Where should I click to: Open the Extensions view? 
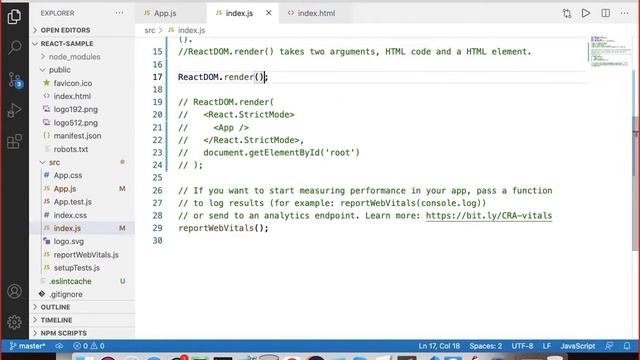click(14, 142)
